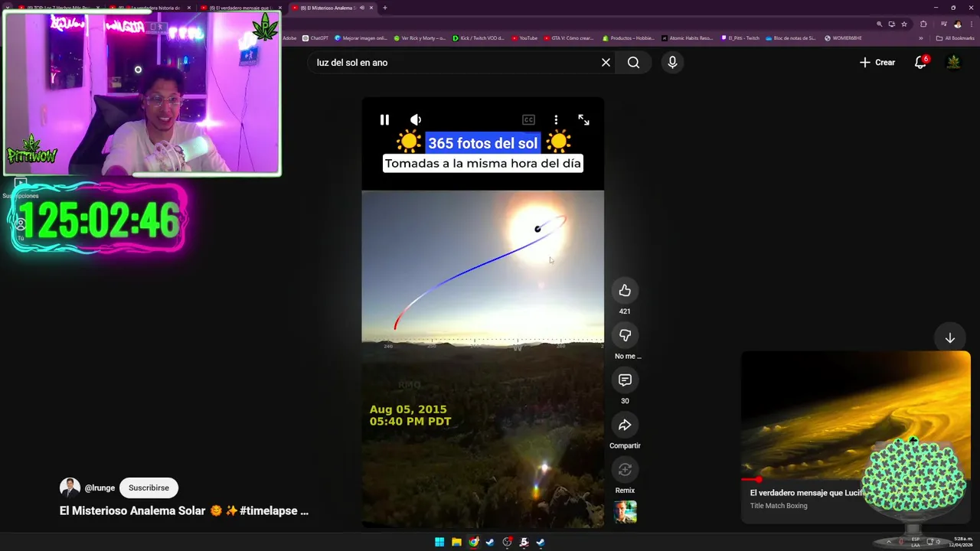The width and height of the screenshot is (980, 551).
Task: Clear the search box with the X icon
Action: 606,63
